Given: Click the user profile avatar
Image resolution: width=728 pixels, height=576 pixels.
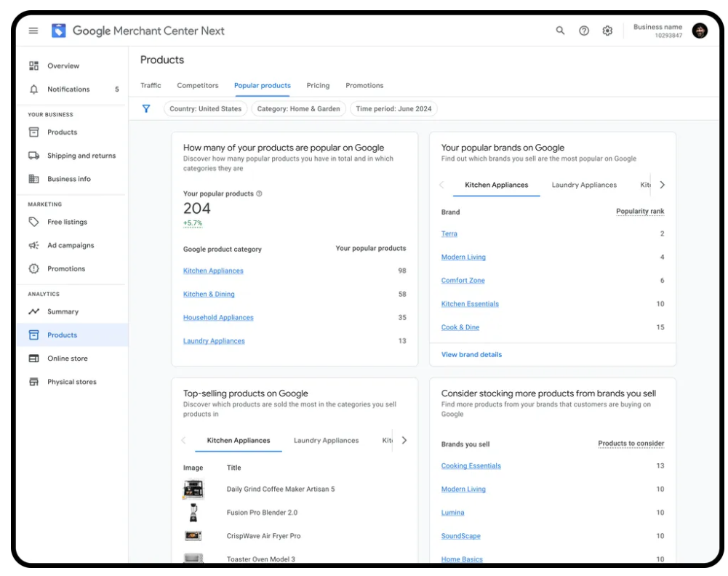Looking at the screenshot, I should (x=700, y=31).
